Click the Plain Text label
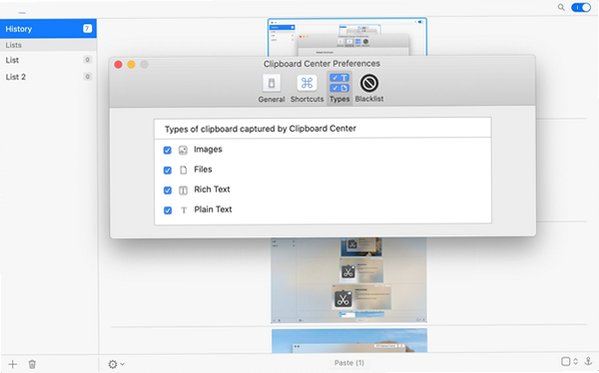This screenshot has width=599, height=373. pyautogui.click(x=213, y=209)
